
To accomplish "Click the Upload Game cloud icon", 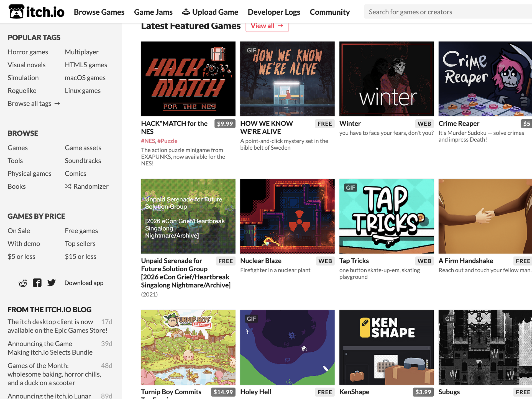I will pyautogui.click(x=186, y=11).
